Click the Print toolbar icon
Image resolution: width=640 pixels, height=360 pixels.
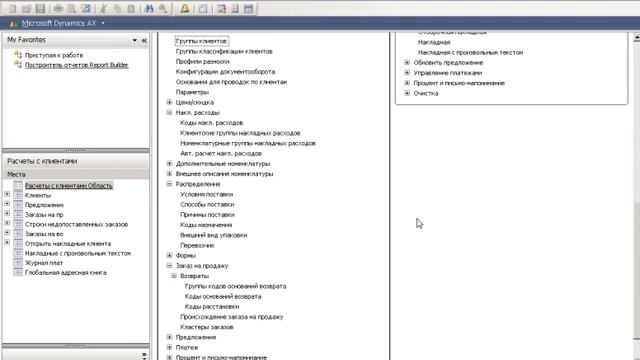[58, 9]
